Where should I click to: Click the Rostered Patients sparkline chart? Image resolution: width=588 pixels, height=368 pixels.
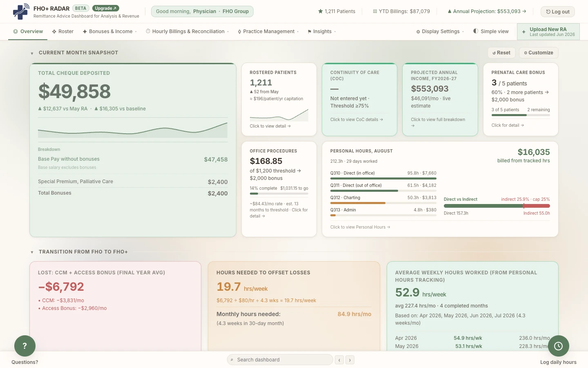coord(279,114)
